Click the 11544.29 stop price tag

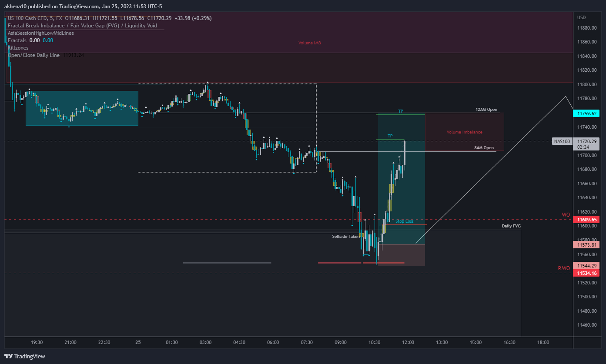[x=586, y=266]
